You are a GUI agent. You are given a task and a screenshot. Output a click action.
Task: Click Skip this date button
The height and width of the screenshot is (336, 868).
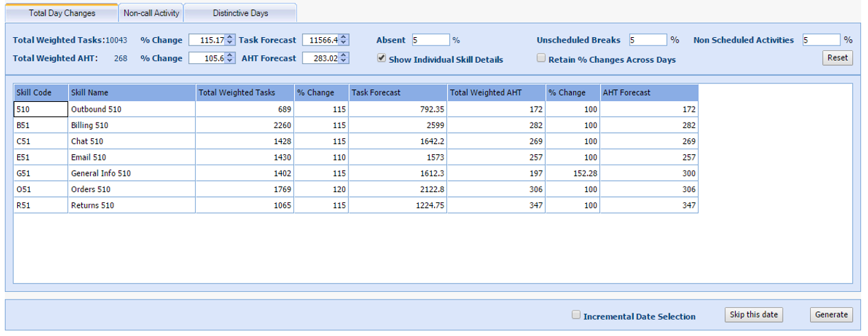coord(754,315)
